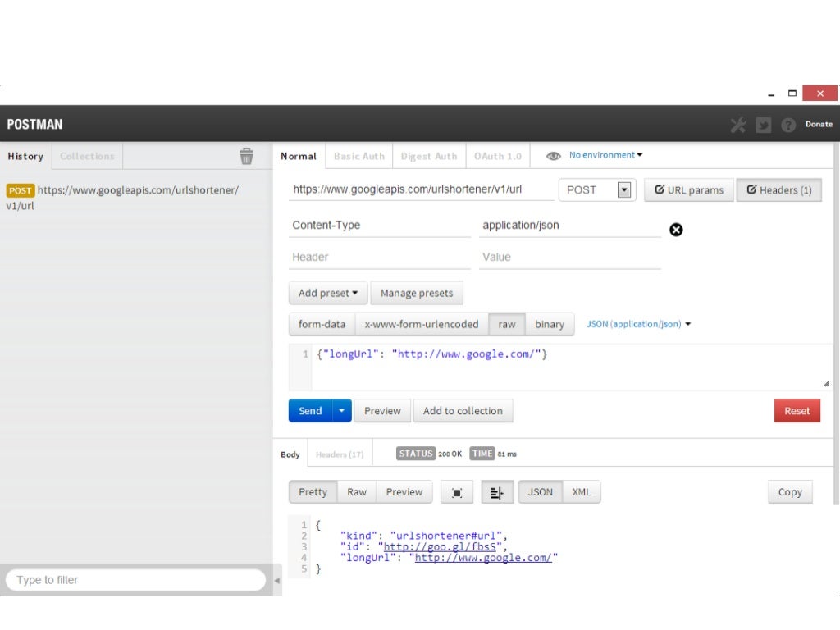This screenshot has height=630, width=840.
Task: Open the www.google.com longUrl response link
Action: [x=483, y=558]
